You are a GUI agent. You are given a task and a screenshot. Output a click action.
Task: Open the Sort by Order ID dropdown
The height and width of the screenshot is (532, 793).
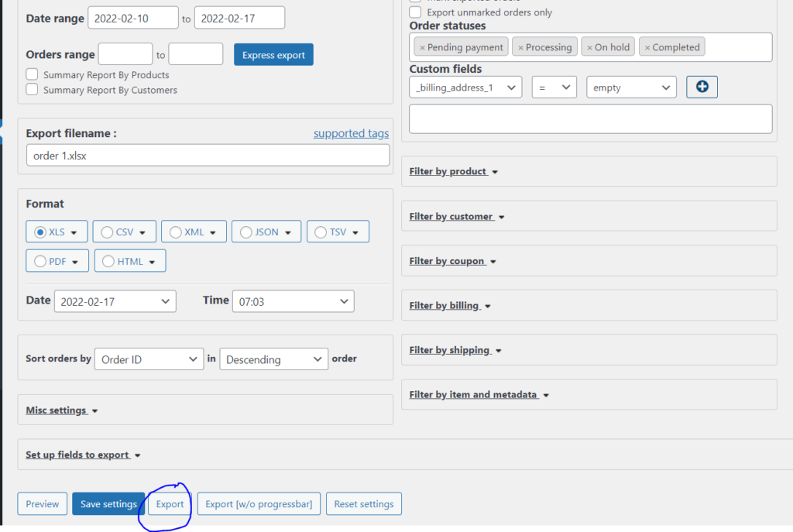pyautogui.click(x=149, y=359)
